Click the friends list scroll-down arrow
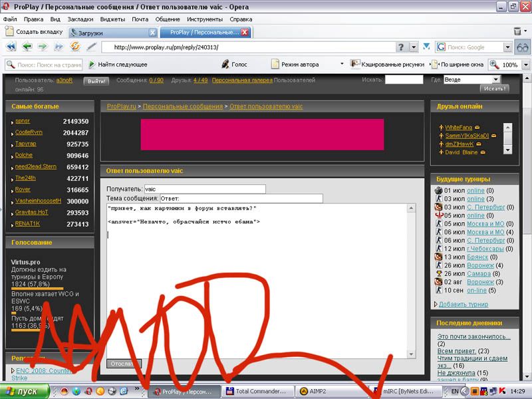 507,150
